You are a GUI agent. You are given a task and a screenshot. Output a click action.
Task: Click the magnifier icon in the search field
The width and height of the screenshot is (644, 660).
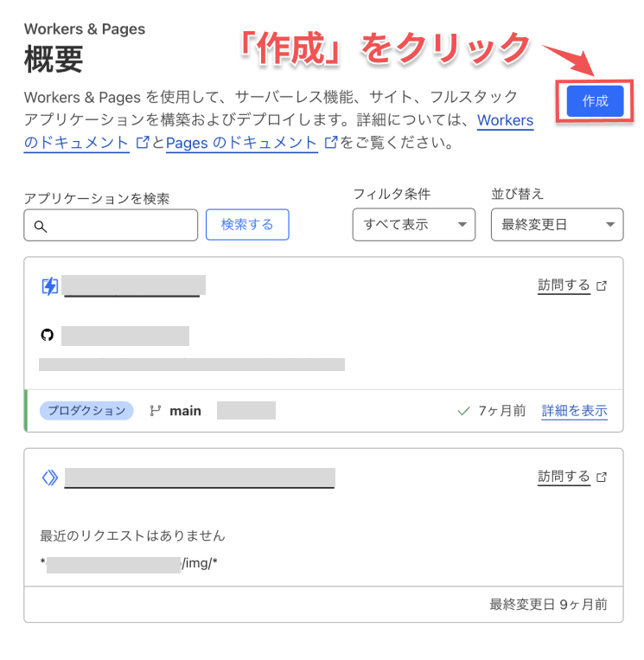[x=41, y=227]
